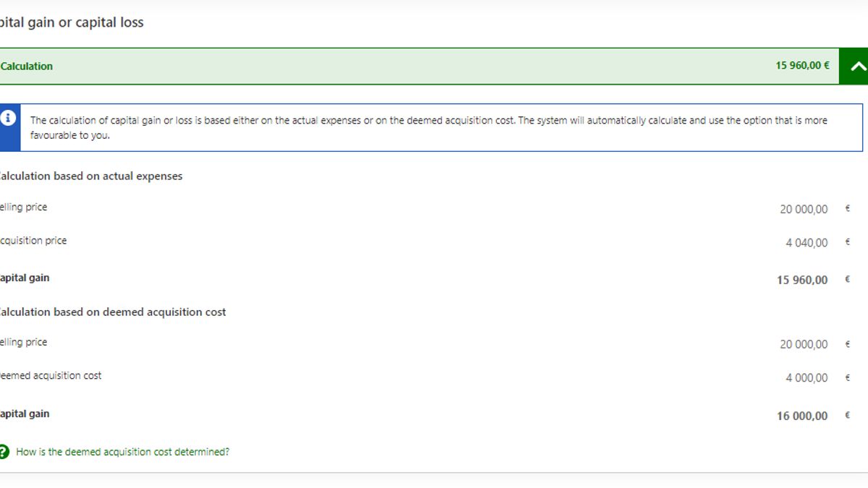Click the 'Deemed acquisition cost' row label
The width and height of the screenshot is (868, 488).
point(51,376)
